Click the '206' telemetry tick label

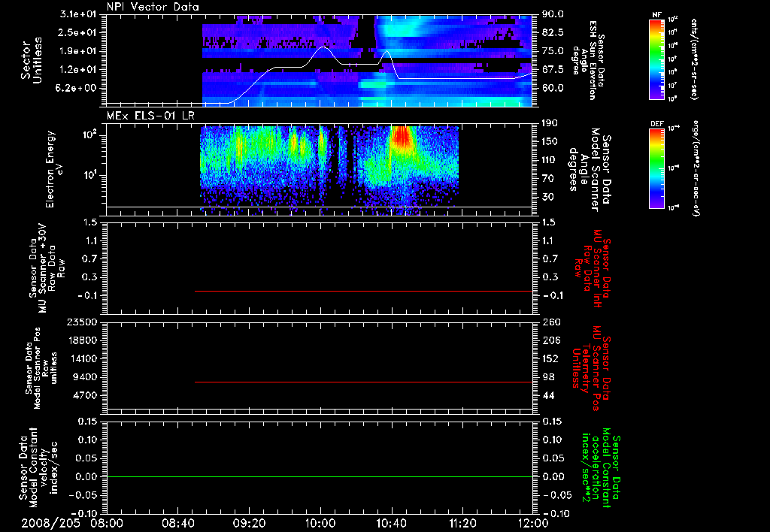click(x=550, y=340)
